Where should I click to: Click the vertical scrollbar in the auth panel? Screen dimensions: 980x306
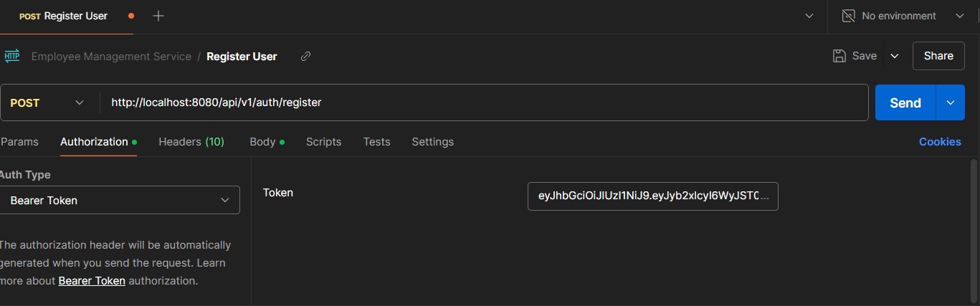[x=973, y=229]
